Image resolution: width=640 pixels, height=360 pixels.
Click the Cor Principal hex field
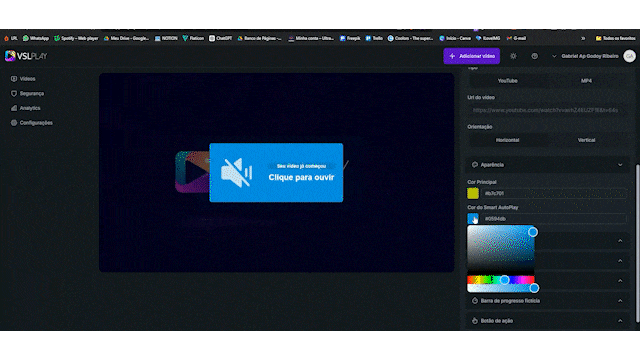[x=554, y=193]
